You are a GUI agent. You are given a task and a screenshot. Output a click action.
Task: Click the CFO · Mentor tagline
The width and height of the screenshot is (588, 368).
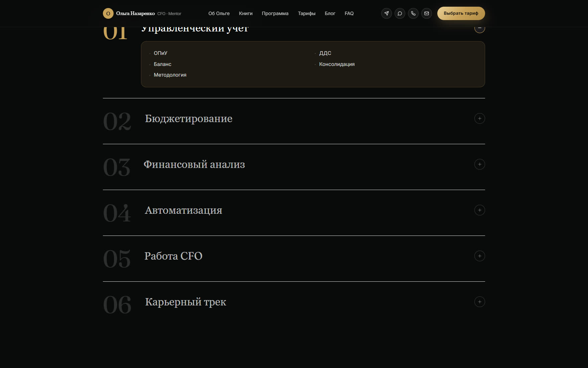[x=169, y=14]
